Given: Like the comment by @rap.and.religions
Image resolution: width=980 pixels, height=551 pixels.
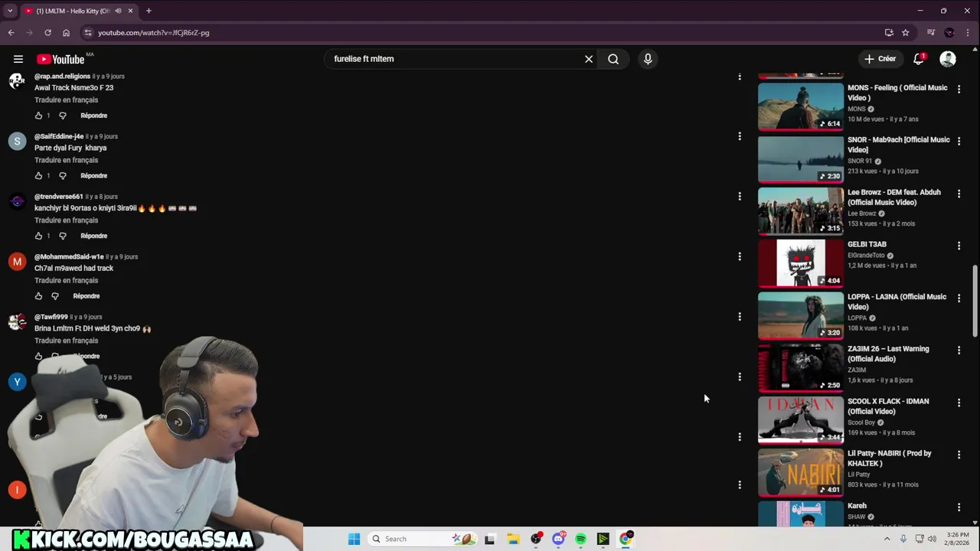Looking at the screenshot, I should pos(38,116).
